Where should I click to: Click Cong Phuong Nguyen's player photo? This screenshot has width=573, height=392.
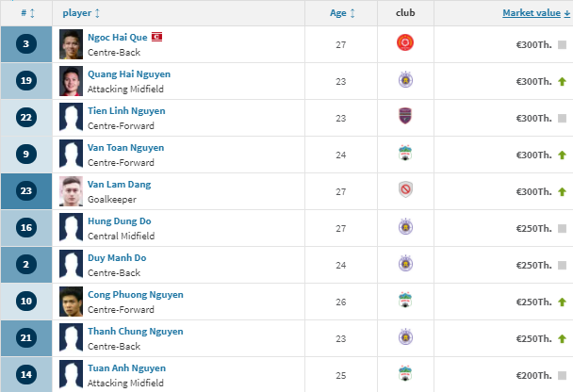71,302
